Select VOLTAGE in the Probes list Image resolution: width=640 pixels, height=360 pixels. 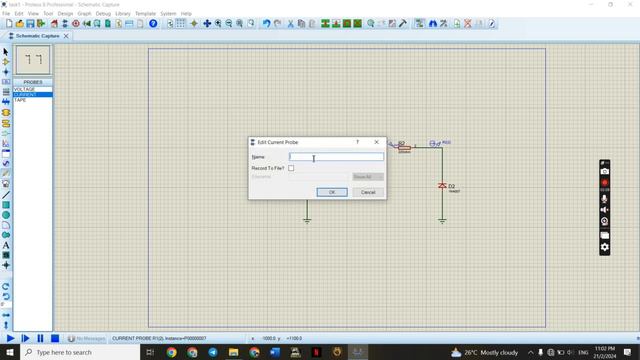pos(33,89)
